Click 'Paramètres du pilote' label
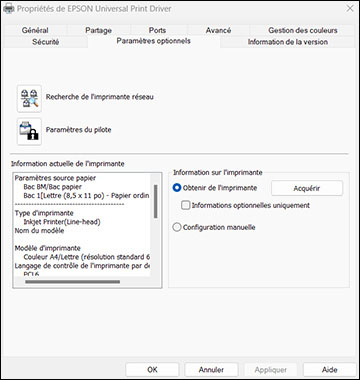 (78, 130)
